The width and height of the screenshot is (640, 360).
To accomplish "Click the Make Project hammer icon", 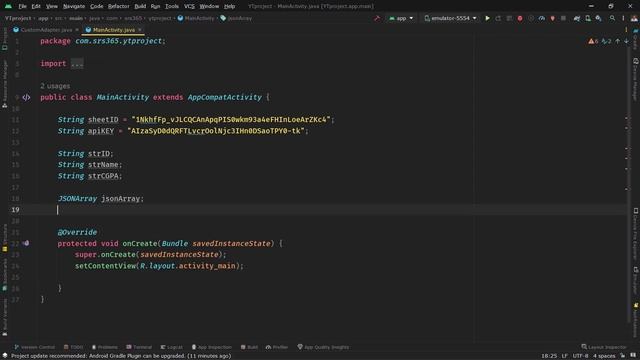I will pos(377,18).
